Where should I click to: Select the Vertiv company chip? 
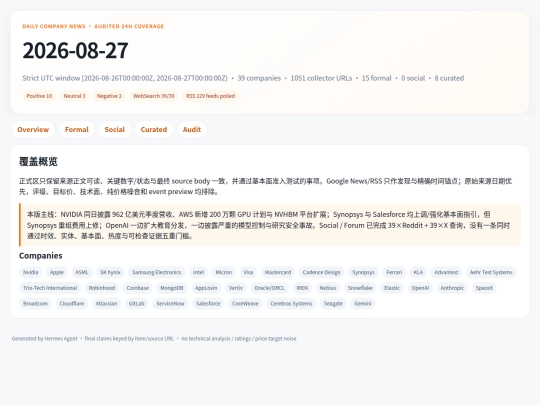coord(236,288)
